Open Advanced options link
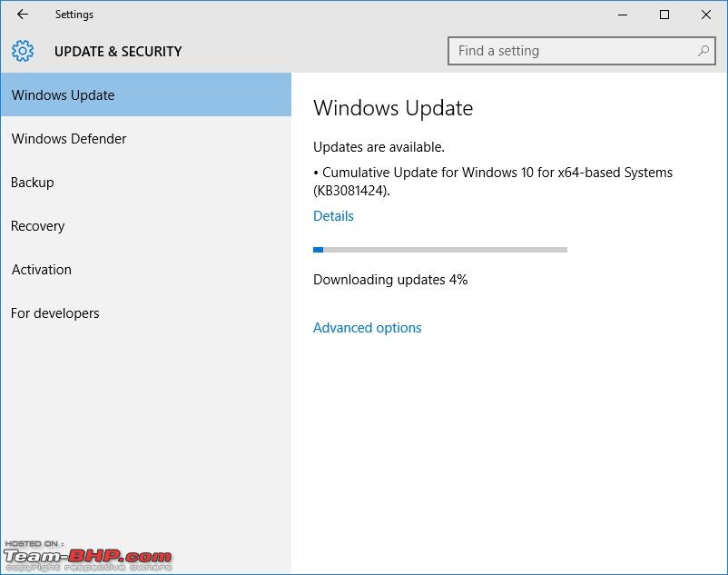 [x=368, y=328]
